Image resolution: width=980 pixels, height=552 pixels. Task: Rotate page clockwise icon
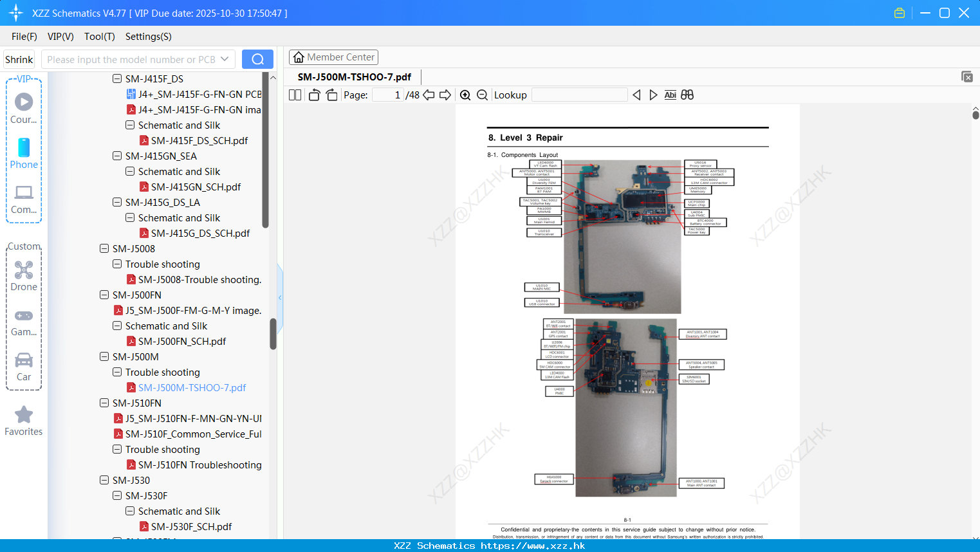(x=331, y=95)
